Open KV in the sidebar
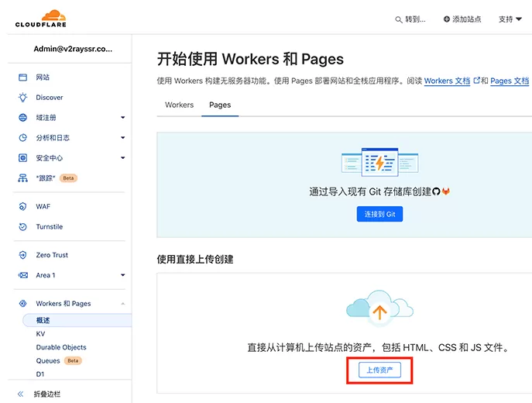532x403 pixels. (x=40, y=334)
